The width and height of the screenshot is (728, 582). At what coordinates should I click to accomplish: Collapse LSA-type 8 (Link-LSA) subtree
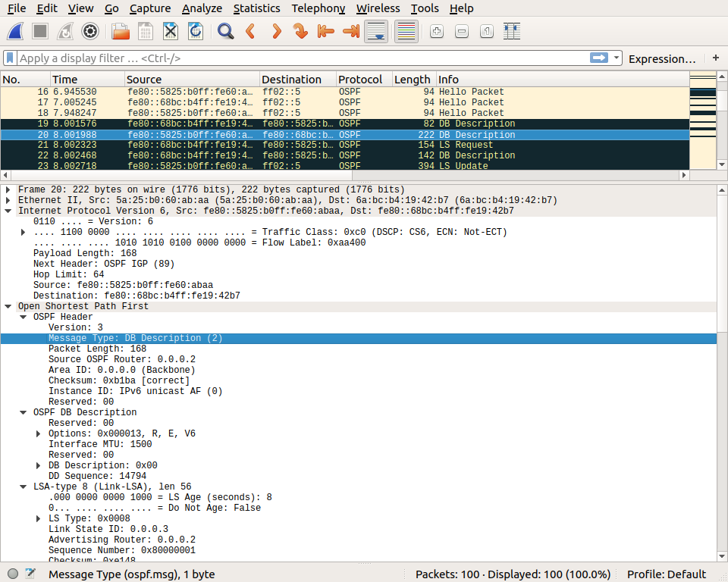tap(23, 487)
